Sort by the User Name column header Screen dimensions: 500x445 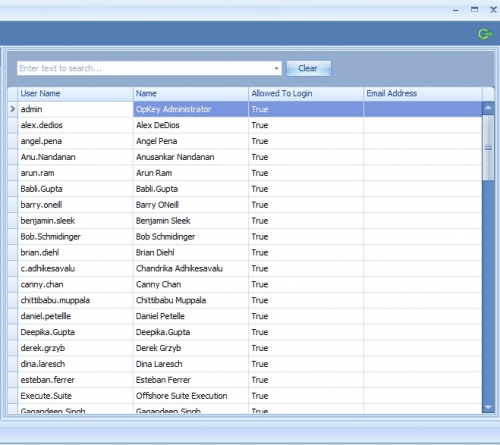[75, 94]
